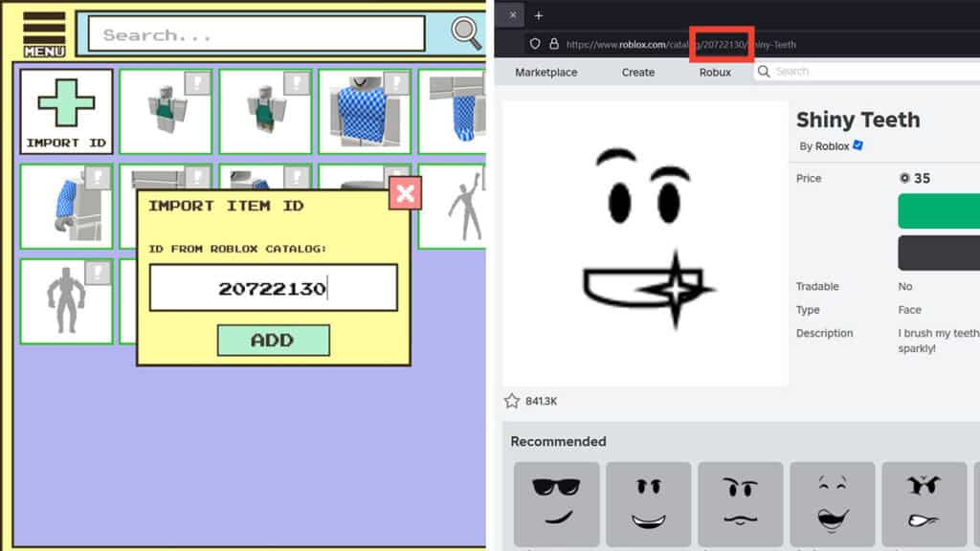Open the Create menu item
The image size is (980, 551).
pyautogui.click(x=638, y=72)
